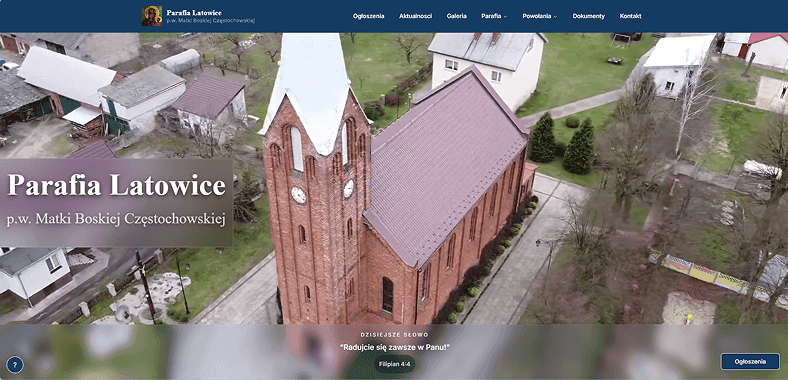Viewport: 788px width, 380px height.
Task: Click the parish icon logo image
Action: click(x=152, y=16)
